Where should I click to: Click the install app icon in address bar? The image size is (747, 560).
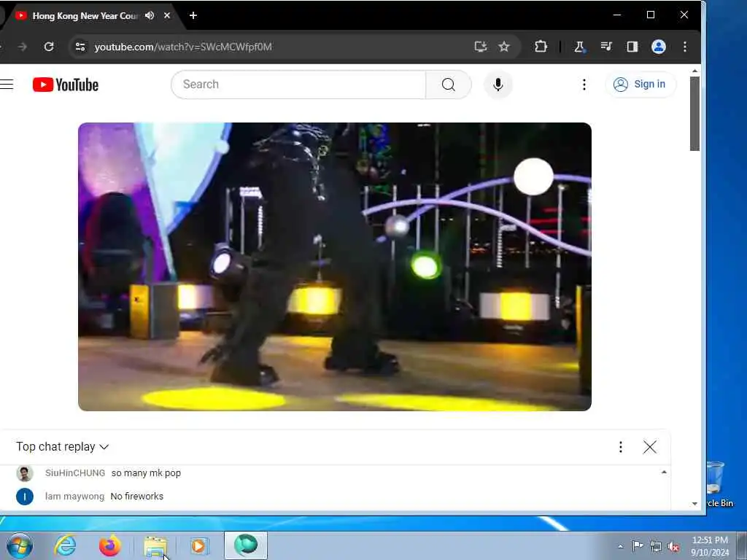click(x=481, y=47)
